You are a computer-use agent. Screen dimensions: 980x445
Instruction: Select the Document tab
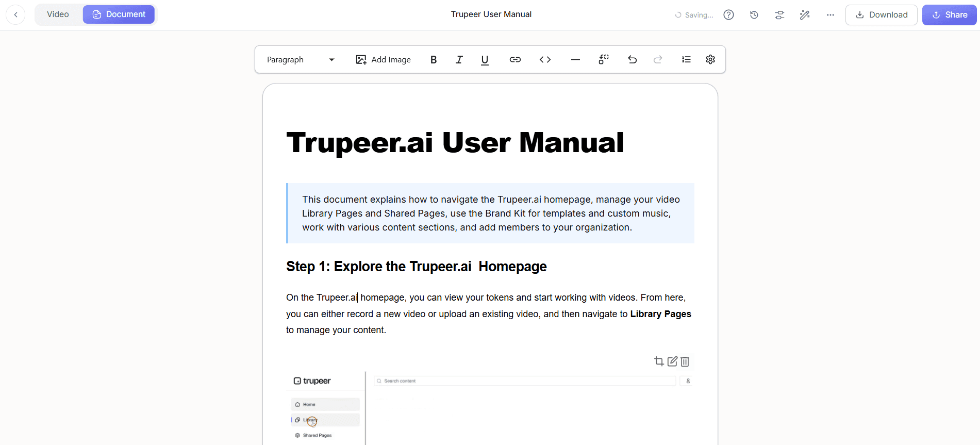click(x=119, y=14)
